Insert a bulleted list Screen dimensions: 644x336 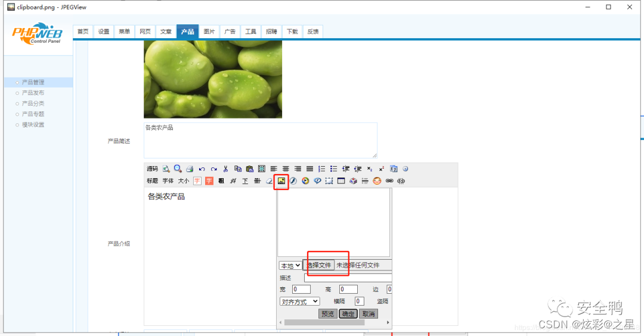pyautogui.click(x=333, y=169)
